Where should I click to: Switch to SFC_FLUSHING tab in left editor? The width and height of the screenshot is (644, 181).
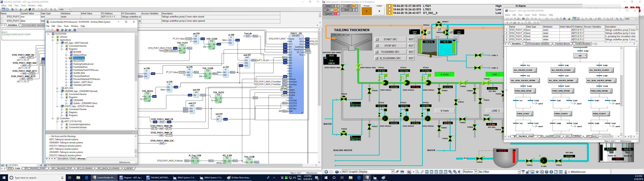pyautogui.click(x=85, y=168)
